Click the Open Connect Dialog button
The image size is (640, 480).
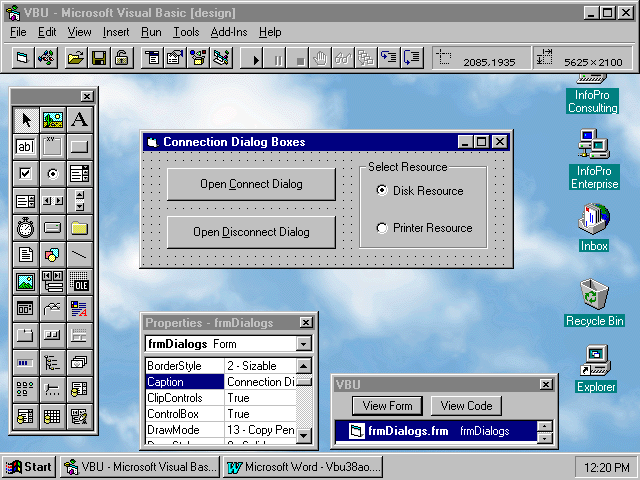point(250,184)
